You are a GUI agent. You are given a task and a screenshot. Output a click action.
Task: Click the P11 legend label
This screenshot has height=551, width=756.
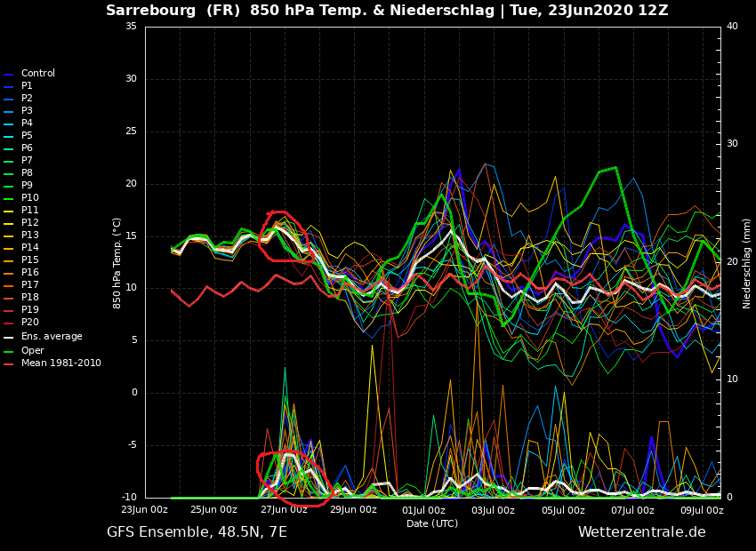pos(30,211)
